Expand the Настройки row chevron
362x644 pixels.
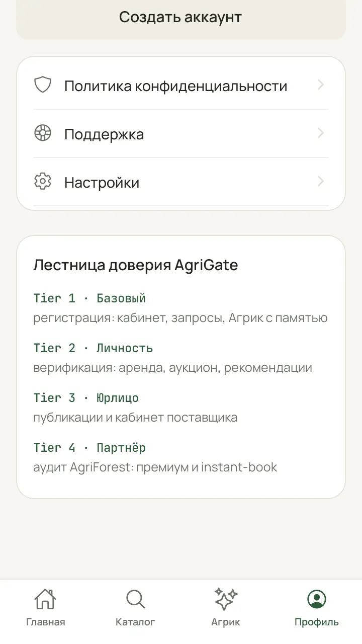[321, 182]
